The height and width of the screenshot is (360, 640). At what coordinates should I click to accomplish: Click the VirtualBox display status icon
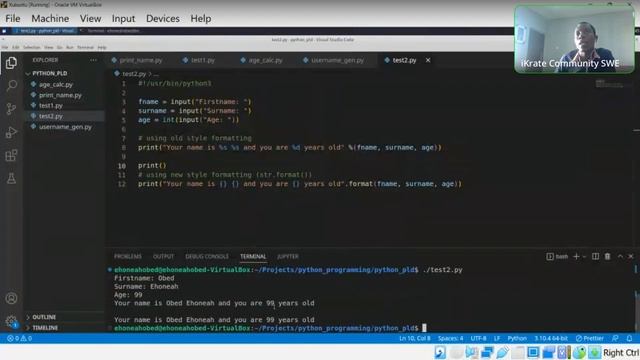pos(533,352)
